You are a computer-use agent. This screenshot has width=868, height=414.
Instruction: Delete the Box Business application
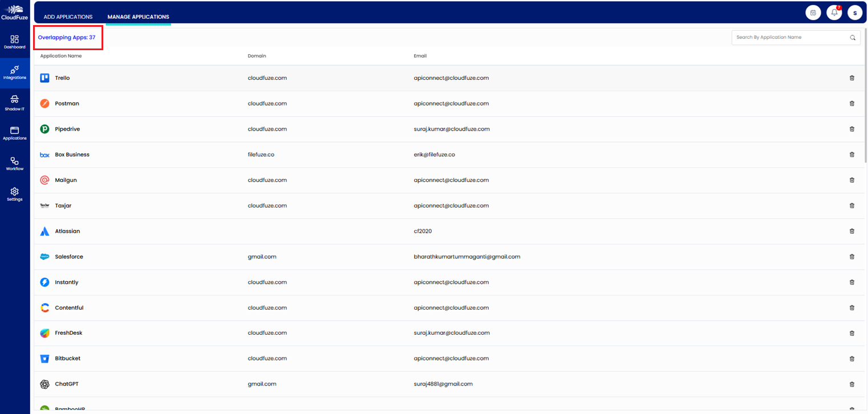[x=852, y=154]
